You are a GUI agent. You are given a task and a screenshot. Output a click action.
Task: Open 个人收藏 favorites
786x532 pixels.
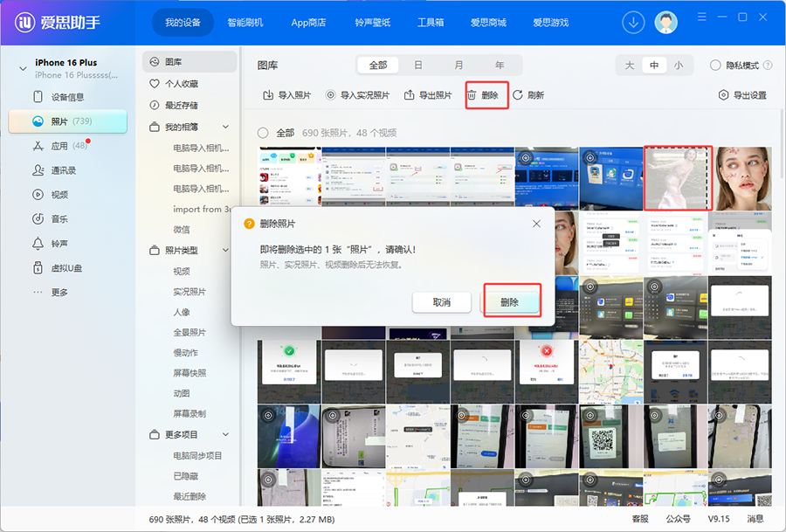tap(174, 84)
